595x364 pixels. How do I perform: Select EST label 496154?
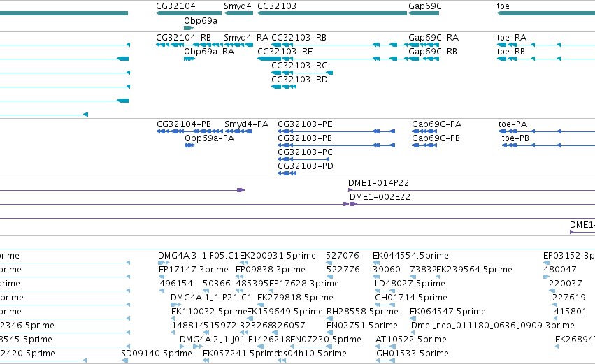(x=176, y=284)
